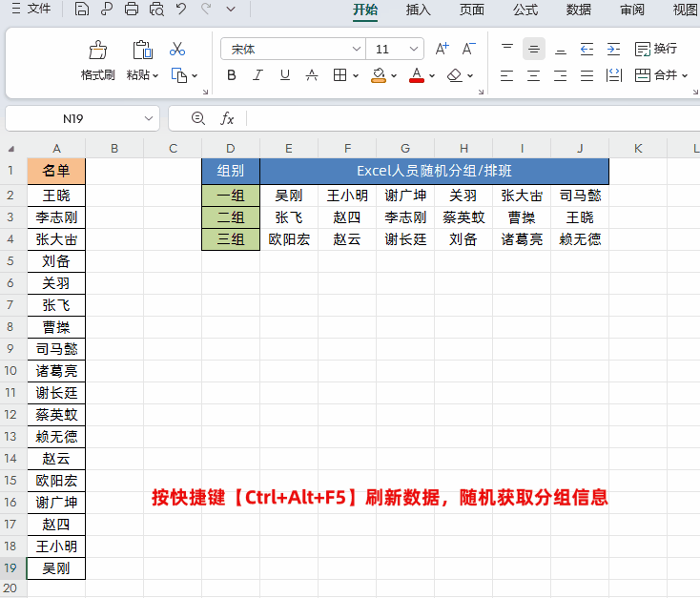Click Decrease Indent icon
This screenshot has height=598, width=700.
(x=587, y=49)
